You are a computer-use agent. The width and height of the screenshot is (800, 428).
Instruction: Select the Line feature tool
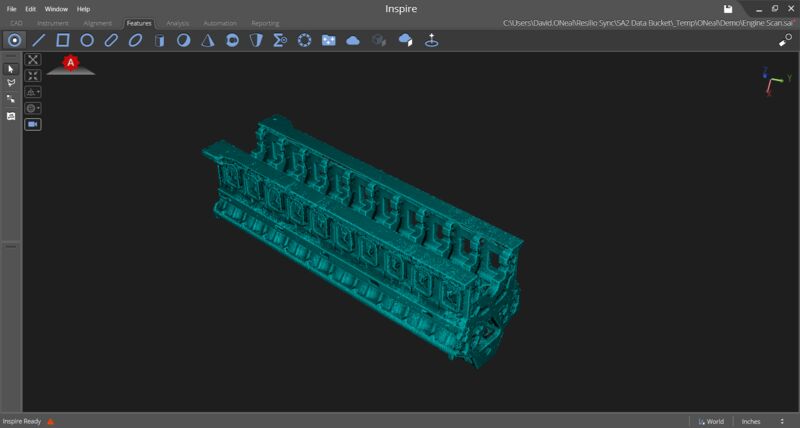click(x=39, y=40)
